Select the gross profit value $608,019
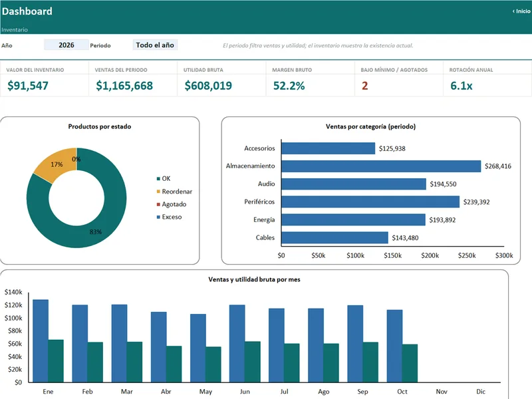The image size is (532, 399). [x=208, y=86]
